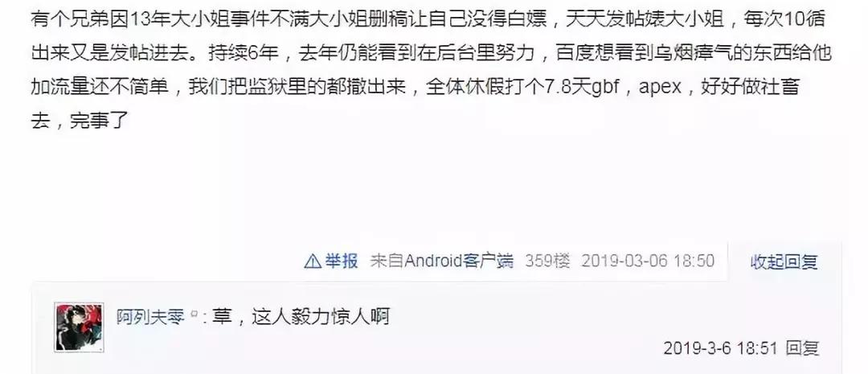The height and width of the screenshot is (374, 868).
Task: Click the 举报 report link
Action: coord(341,261)
